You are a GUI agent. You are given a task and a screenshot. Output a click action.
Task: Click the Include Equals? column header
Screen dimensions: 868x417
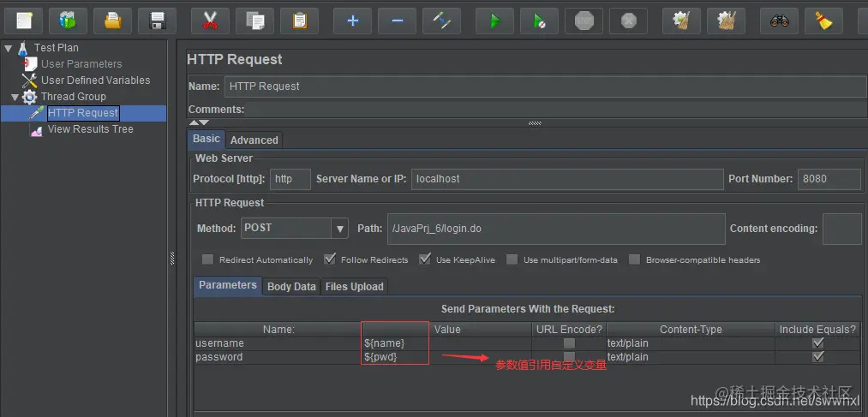tap(817, 329)
